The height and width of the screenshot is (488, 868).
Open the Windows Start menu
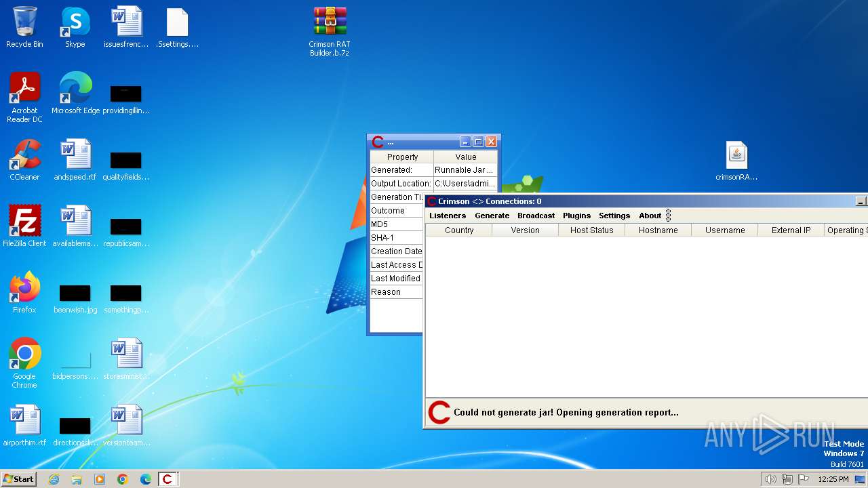pos(18,479)
